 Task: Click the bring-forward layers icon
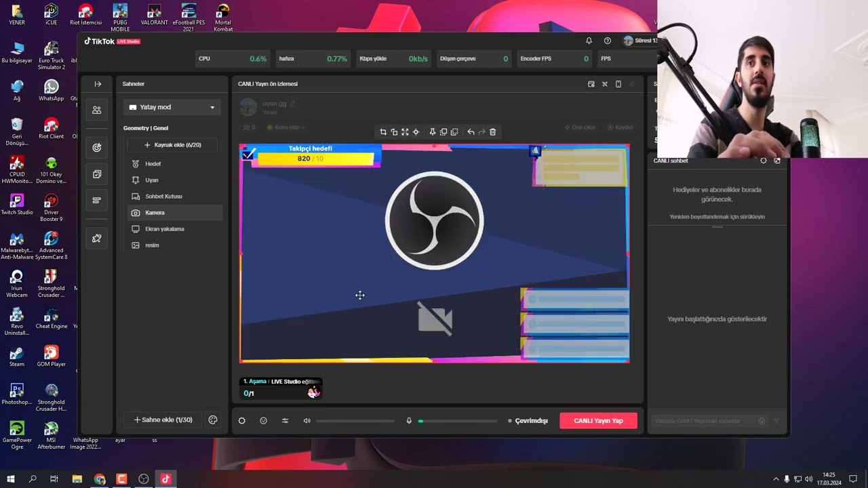point(443,132)
